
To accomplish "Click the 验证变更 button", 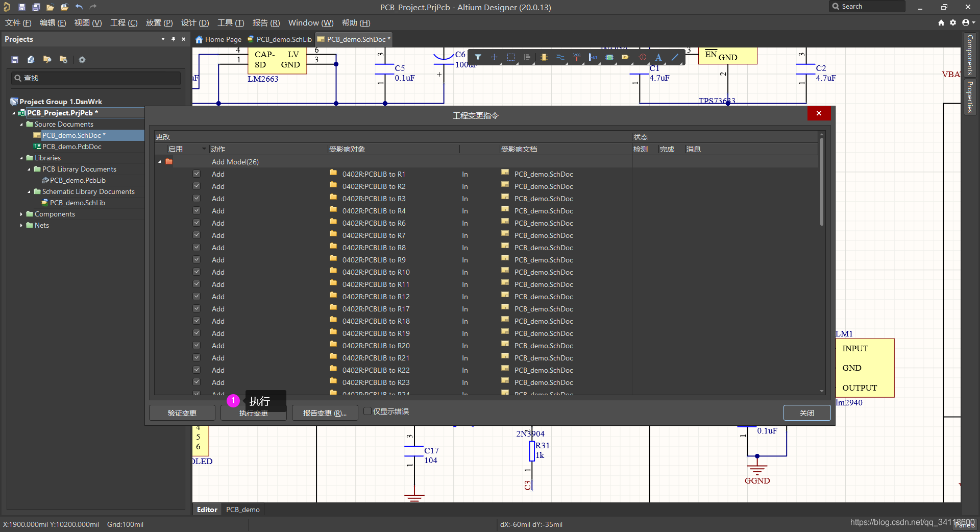I will [x=182, y=413].
